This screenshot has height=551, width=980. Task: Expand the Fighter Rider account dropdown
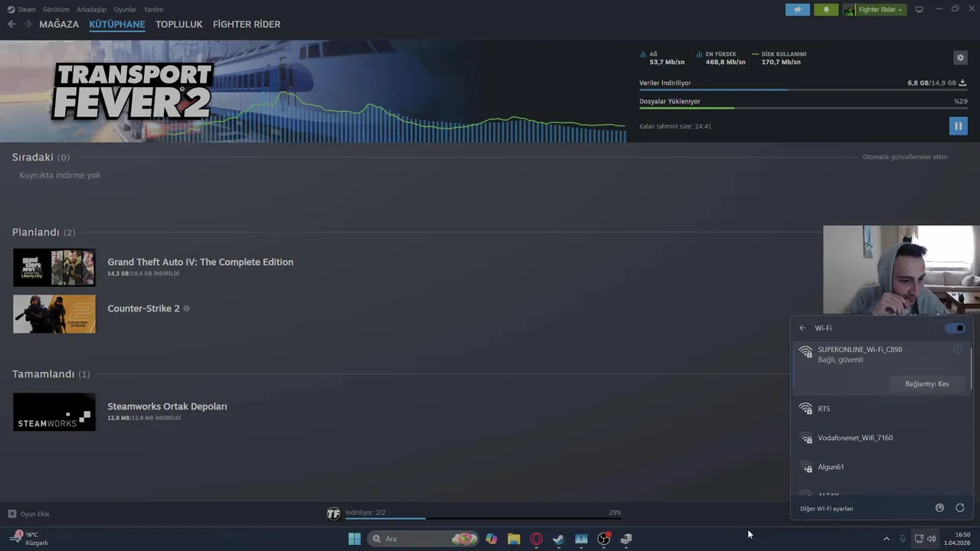click(x=874, y=10)
